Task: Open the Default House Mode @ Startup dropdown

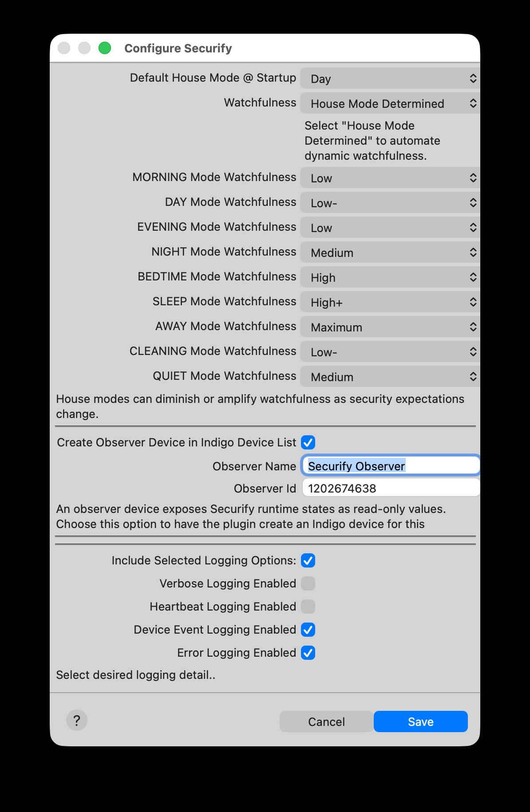Action: click(390, 79)
